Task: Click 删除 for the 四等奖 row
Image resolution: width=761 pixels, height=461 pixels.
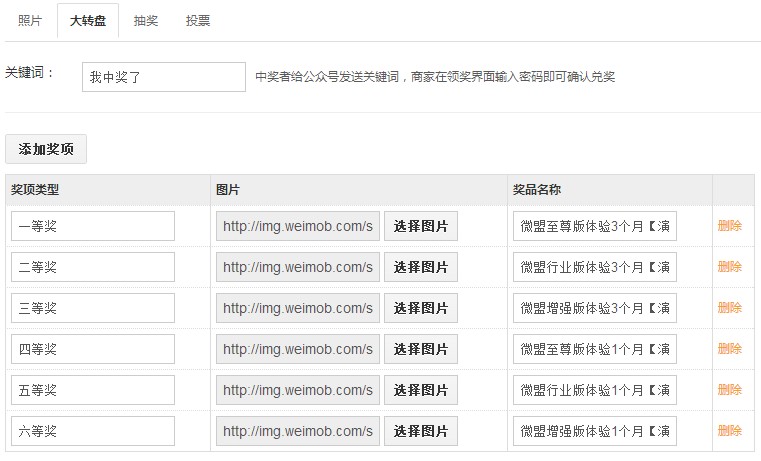Action: coord(729,349)
